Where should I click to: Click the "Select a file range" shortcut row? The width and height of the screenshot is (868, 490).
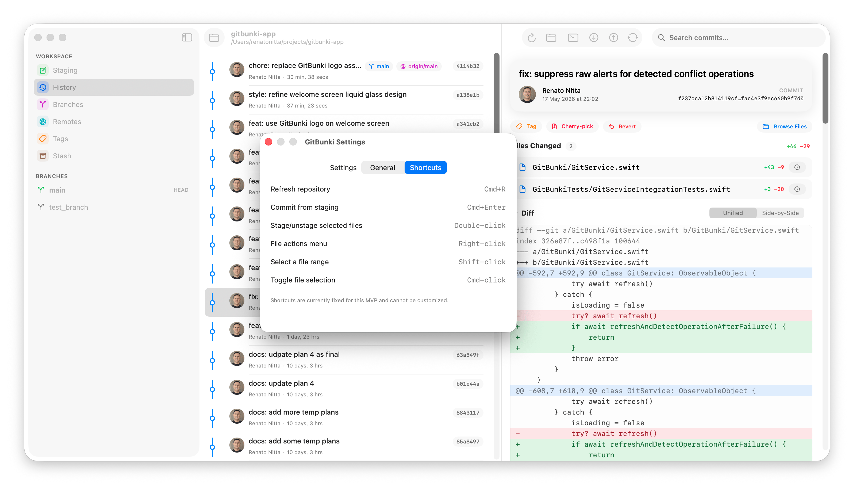click(388, 262)
